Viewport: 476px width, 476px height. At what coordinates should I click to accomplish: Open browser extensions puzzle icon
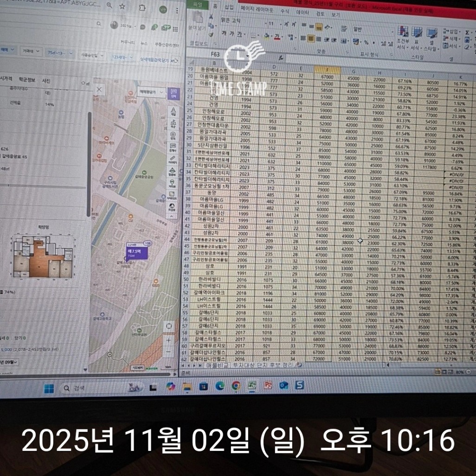click(142, 8)
